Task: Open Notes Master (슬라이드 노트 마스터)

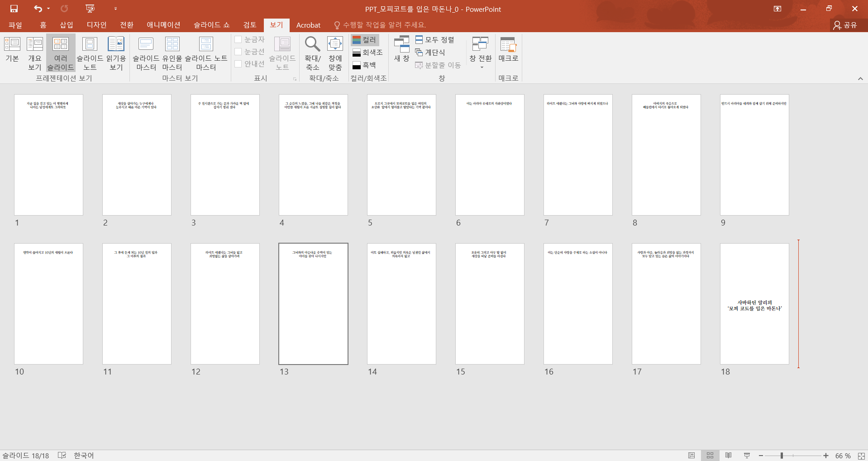Action: (206, 54)
